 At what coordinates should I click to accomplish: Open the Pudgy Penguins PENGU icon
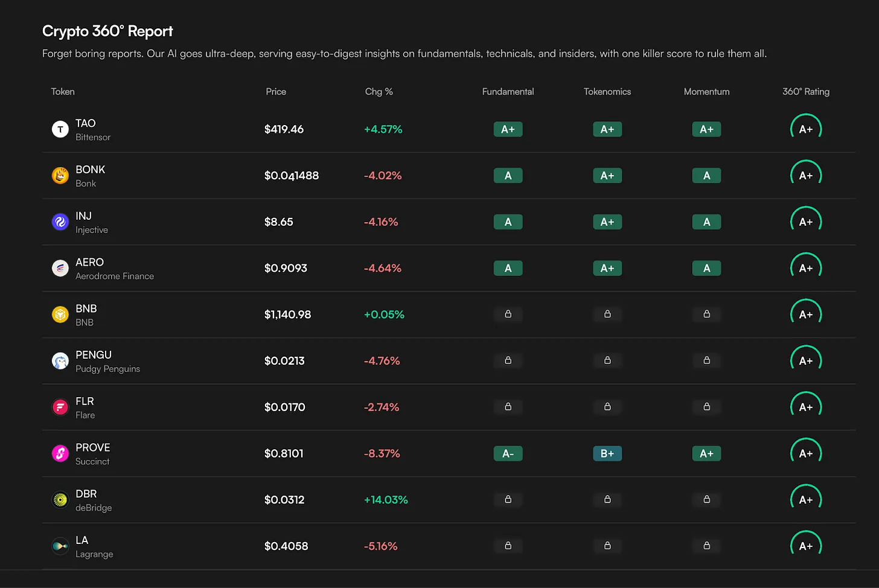tap(60, 361)
